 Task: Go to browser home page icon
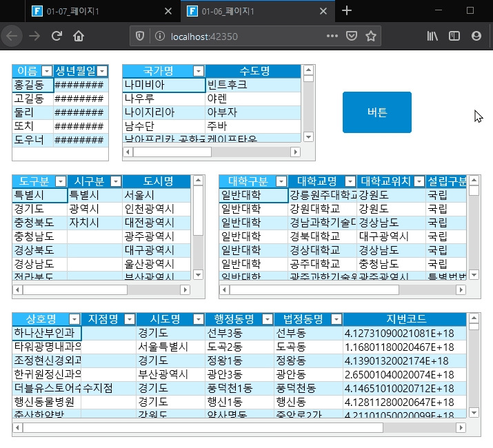pyautogui.click(x=79, y=36)
